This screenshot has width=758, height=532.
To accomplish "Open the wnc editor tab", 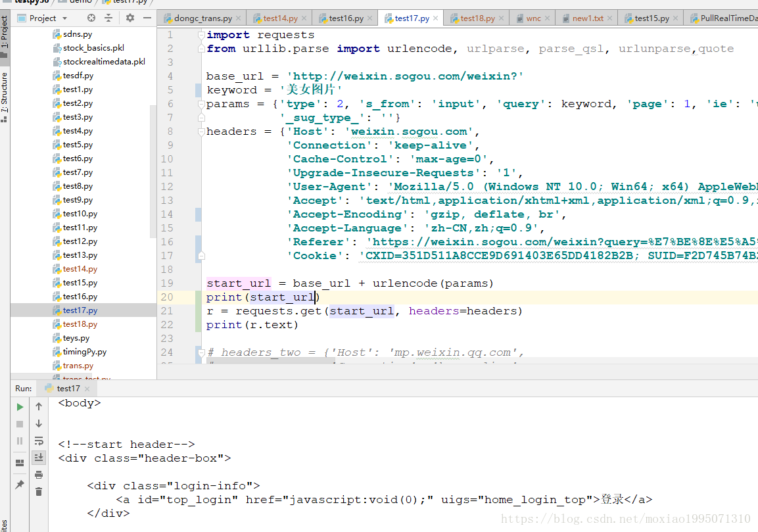I will pyautogui.click(x=533, y=18).
